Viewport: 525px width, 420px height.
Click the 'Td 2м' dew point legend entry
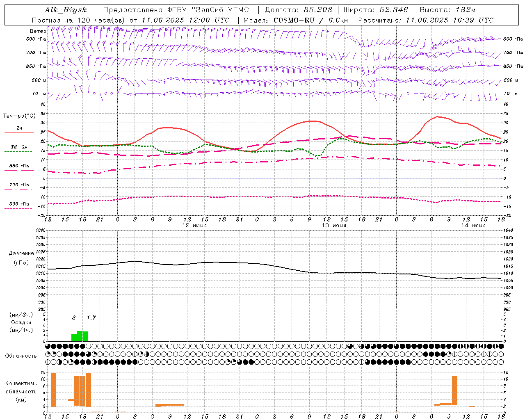pyautogui.click(x=19, y=147)
